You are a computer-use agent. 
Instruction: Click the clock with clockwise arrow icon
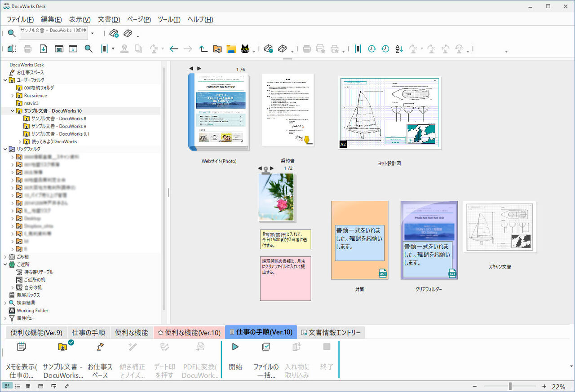(x=372, y=48)
